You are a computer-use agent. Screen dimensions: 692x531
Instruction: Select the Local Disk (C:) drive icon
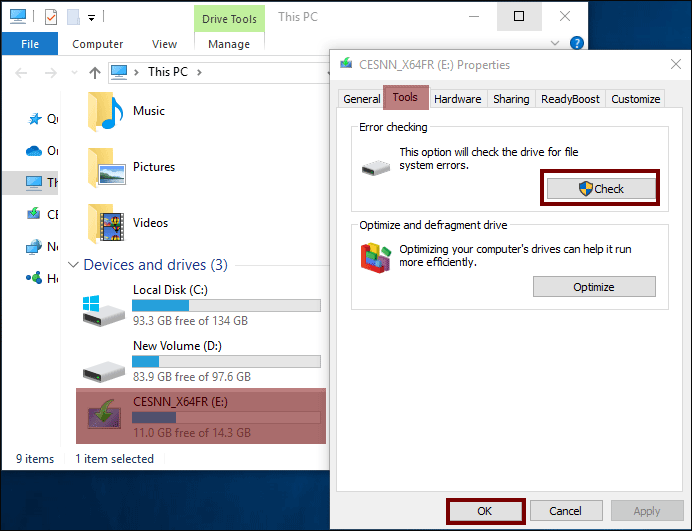coord(104,311)
